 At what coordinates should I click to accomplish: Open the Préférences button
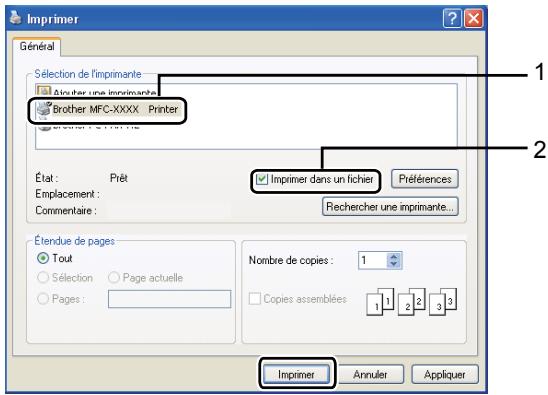click(x=425, y=179)
